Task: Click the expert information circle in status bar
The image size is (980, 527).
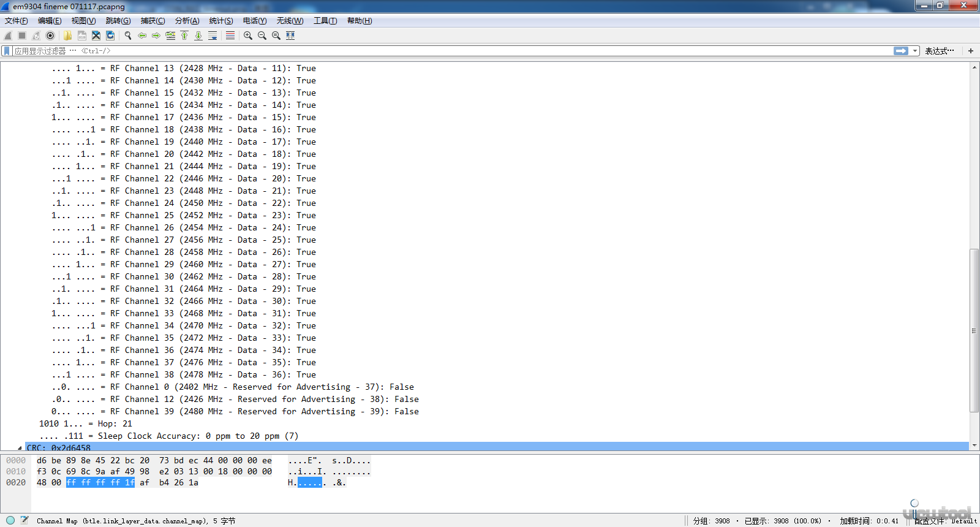Action: tap(10, 520)
